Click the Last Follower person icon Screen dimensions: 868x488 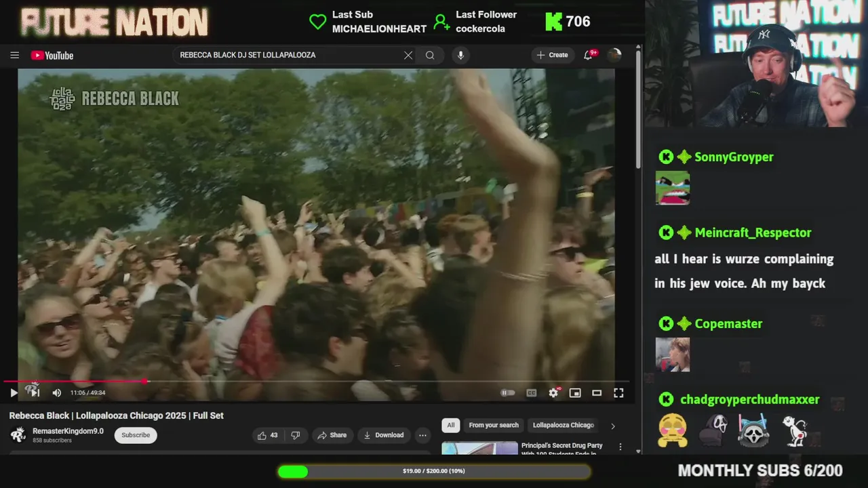click(x=441, y=22)
